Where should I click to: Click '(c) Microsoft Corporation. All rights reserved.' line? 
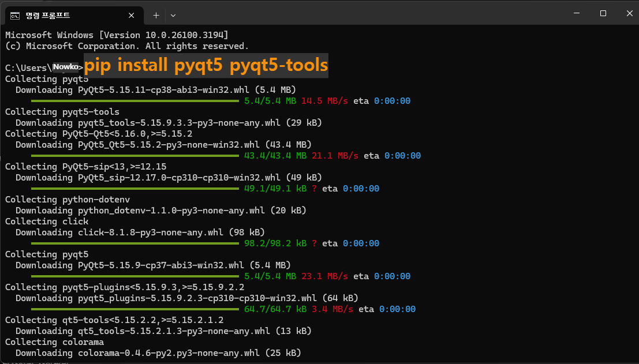pos(127,46)
